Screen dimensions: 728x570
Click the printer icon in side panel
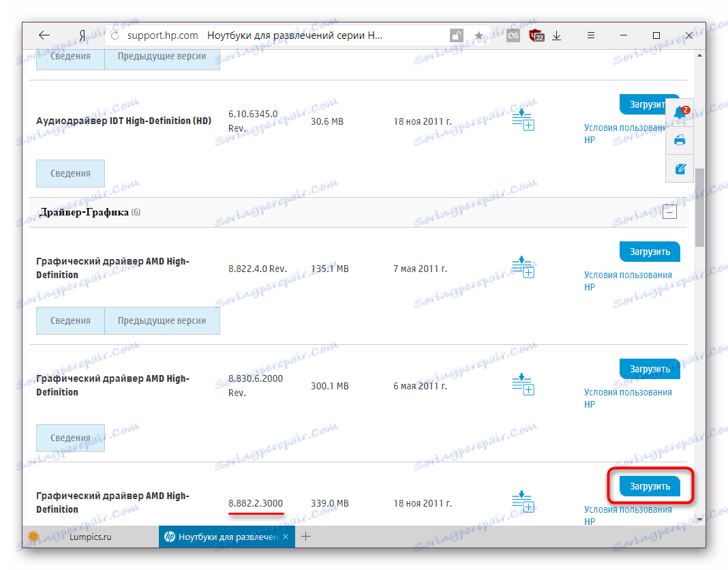[680, 140]
